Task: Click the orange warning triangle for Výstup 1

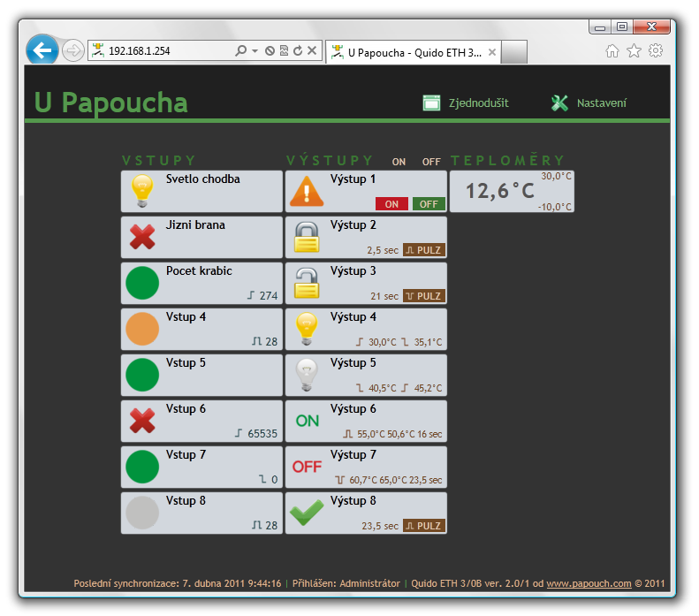Action: 307,191
